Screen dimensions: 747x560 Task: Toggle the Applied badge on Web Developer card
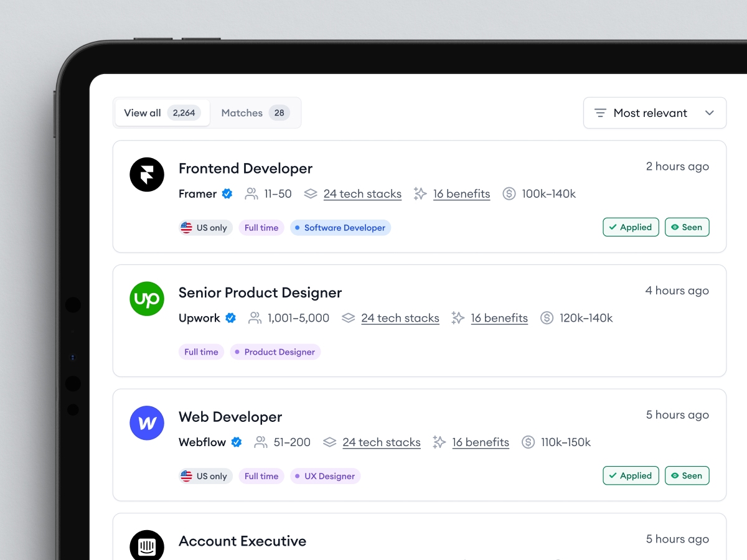click(x=631, y=476)
